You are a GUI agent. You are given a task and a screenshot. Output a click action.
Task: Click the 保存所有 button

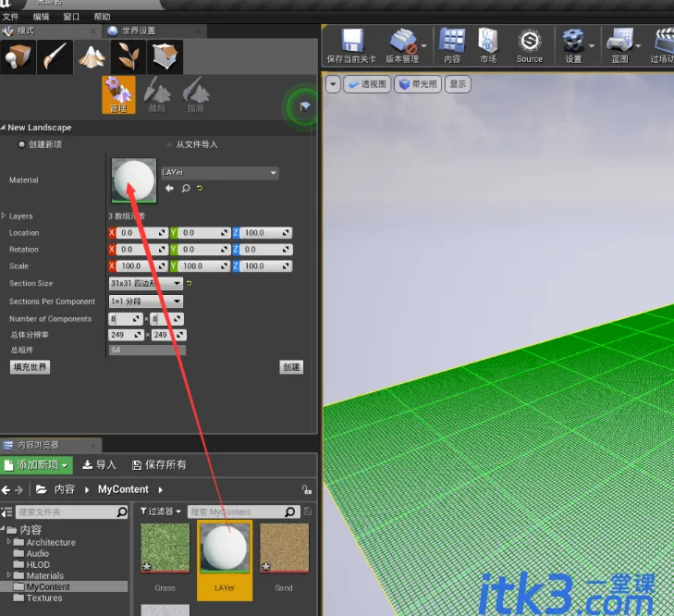[x=159, y=465]
